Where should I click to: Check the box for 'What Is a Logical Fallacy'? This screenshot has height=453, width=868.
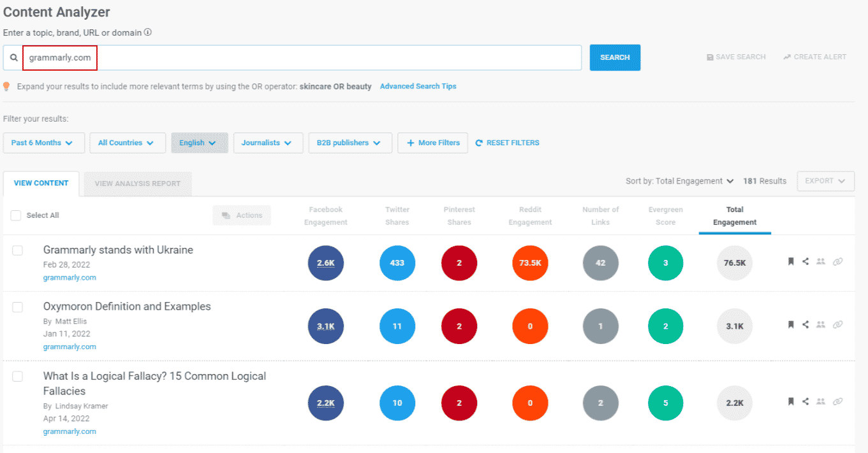click(x=17, y=377)
